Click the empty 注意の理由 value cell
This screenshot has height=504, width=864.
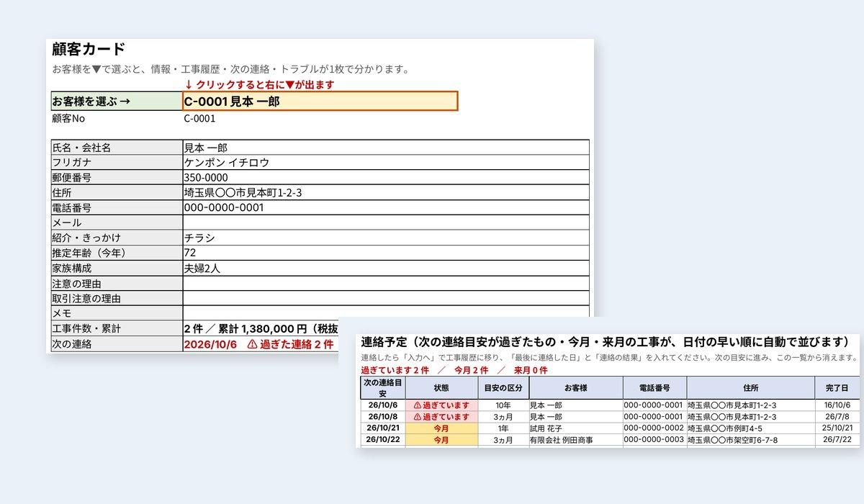coord(386,284)
